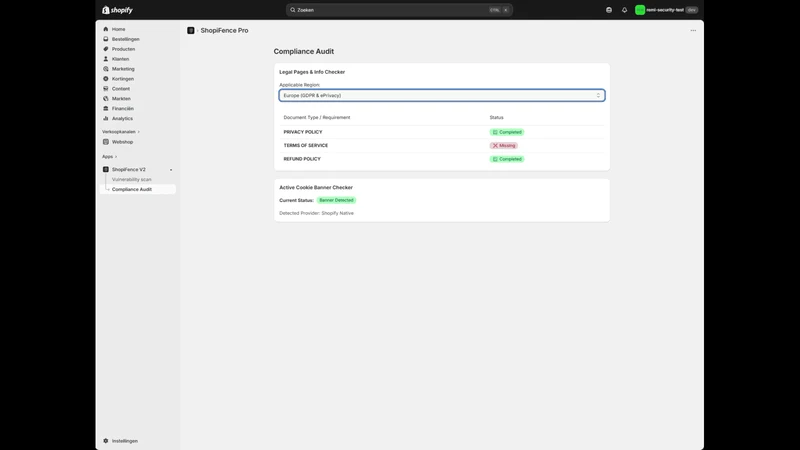Open Bestellingen in the sidebar
This screenshot has width=800, height=450.
pyautogui.click(x=126, y=39)
